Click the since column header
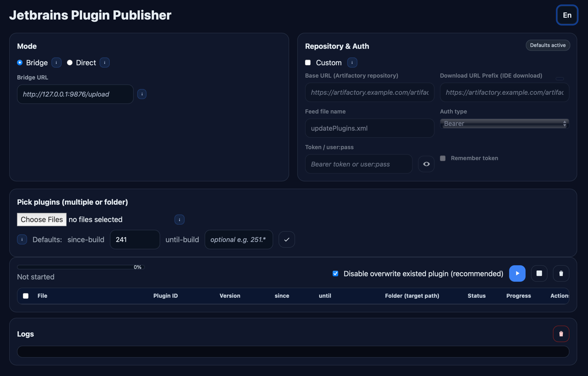 (282, 296)
